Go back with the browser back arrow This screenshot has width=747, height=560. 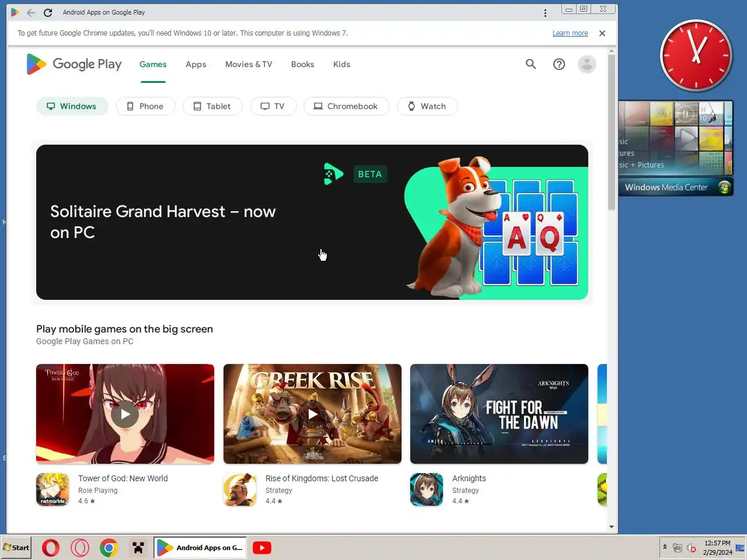31,12
